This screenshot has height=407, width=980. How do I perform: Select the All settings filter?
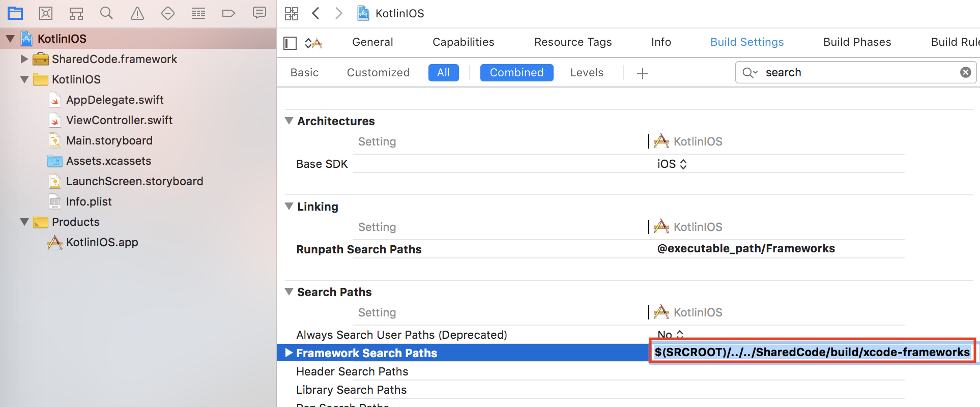click(443, 73)
